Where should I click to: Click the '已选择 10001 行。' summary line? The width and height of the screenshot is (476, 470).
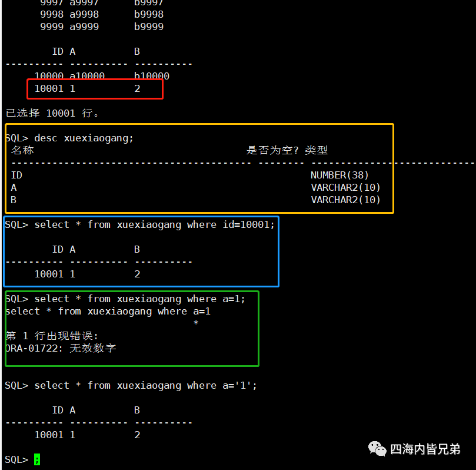pyautogui.click(x=52, y=113)
